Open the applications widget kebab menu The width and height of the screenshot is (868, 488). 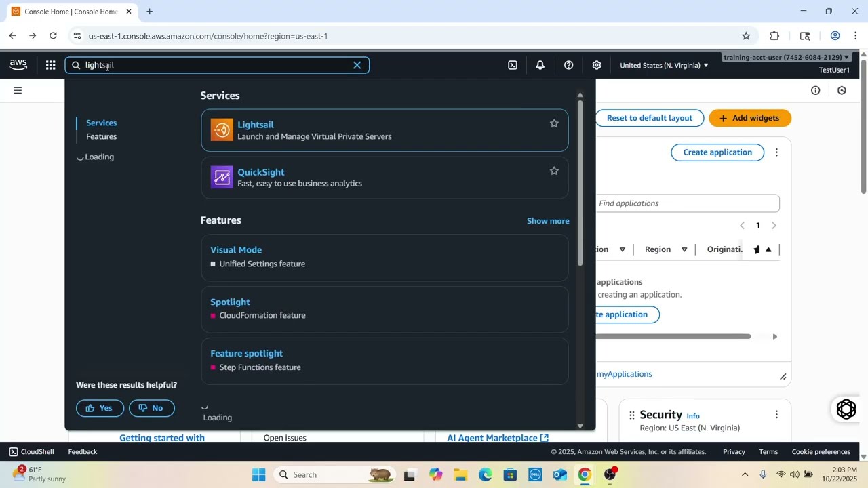pos(776,152)
